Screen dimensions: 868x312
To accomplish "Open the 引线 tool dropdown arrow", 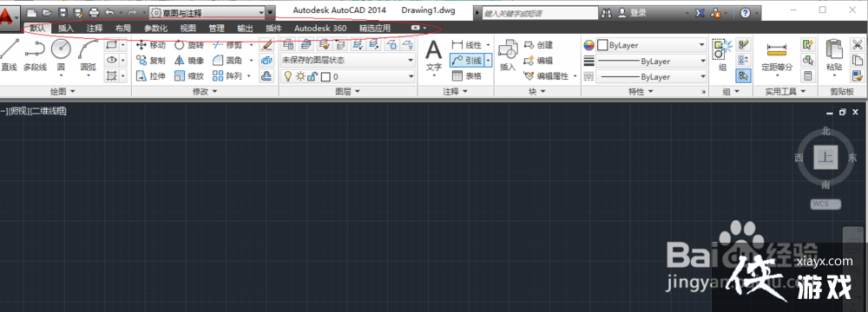I will (488, 61).
